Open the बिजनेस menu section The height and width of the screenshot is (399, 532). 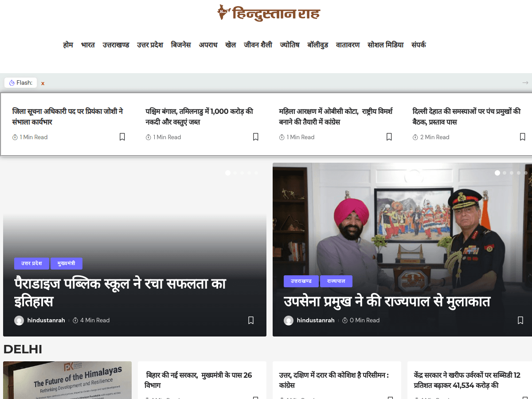[x=181, y=45]
